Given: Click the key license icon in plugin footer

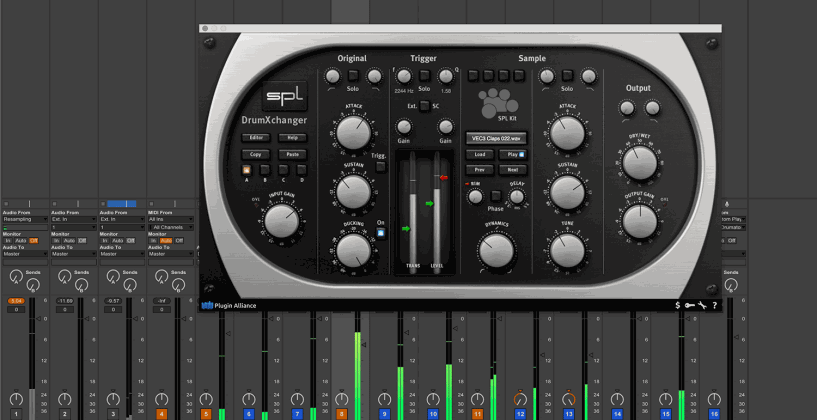Looking at the screenshot, I should click(x=690, y=305).
